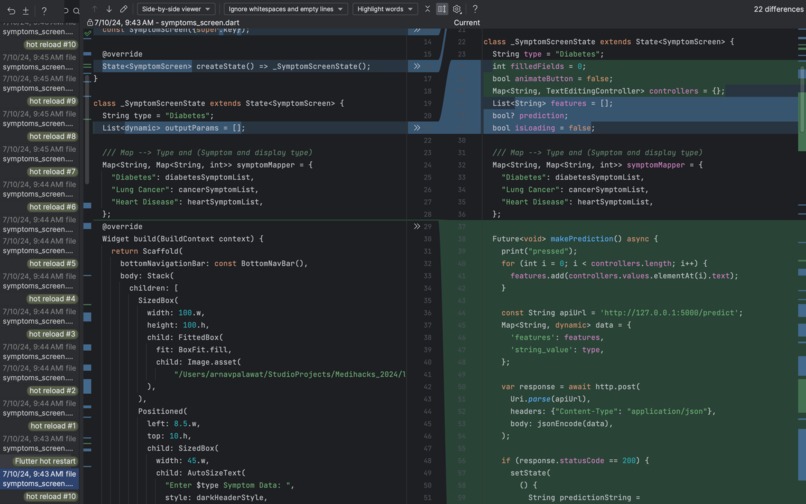Click the pencil edit source icon
The image size is (806, 504).
click(x=123, y=9)
